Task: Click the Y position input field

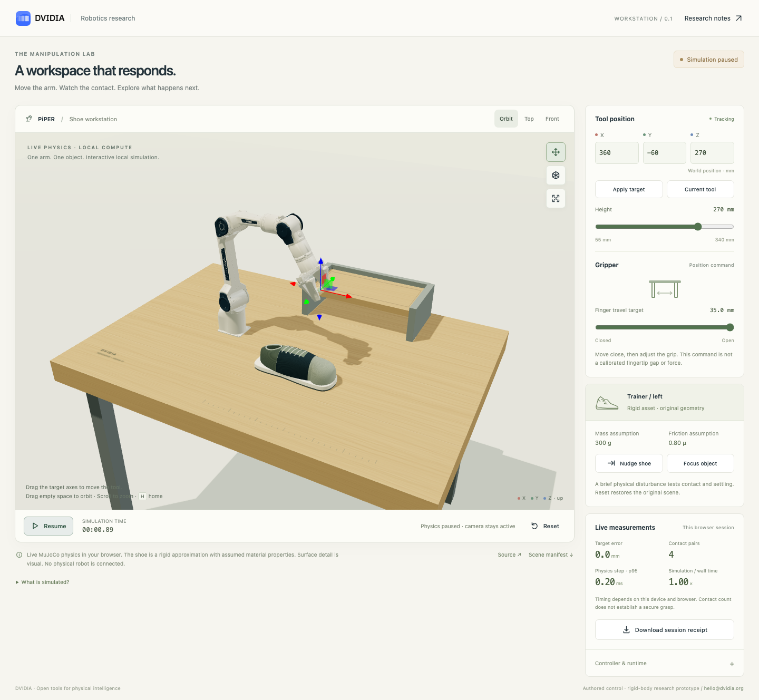Action: click(x=664, y=153)
